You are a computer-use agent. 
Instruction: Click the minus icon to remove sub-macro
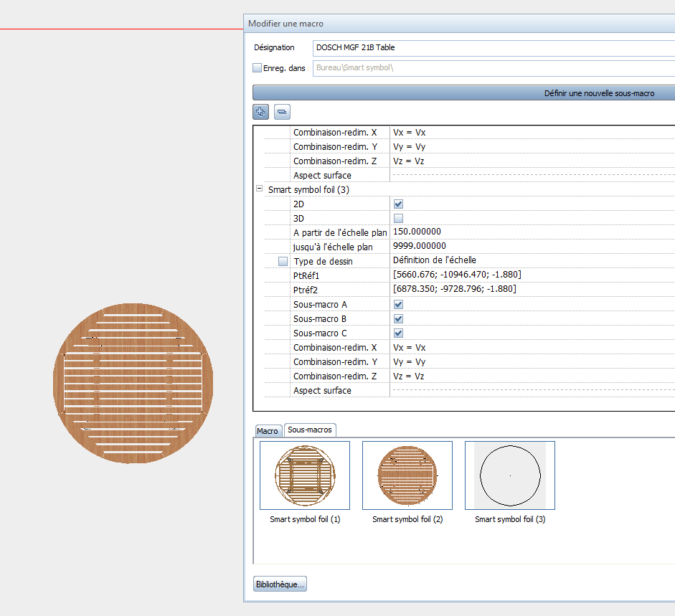pos(282,112)
